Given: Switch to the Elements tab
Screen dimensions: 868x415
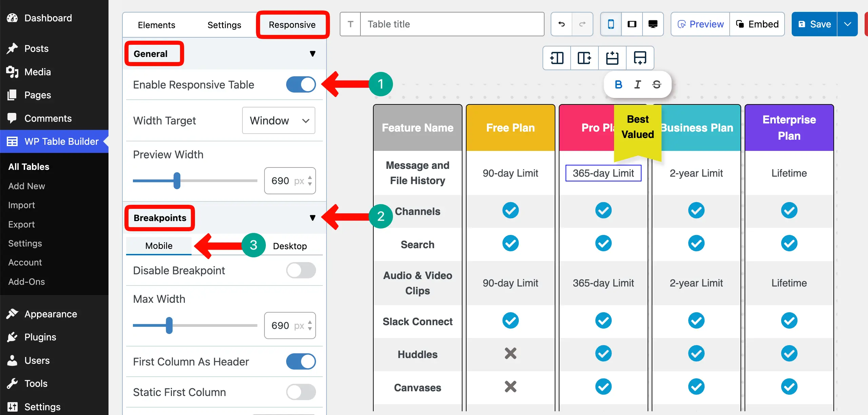Looking at the screenshot, I should click(x=156, y=24).
